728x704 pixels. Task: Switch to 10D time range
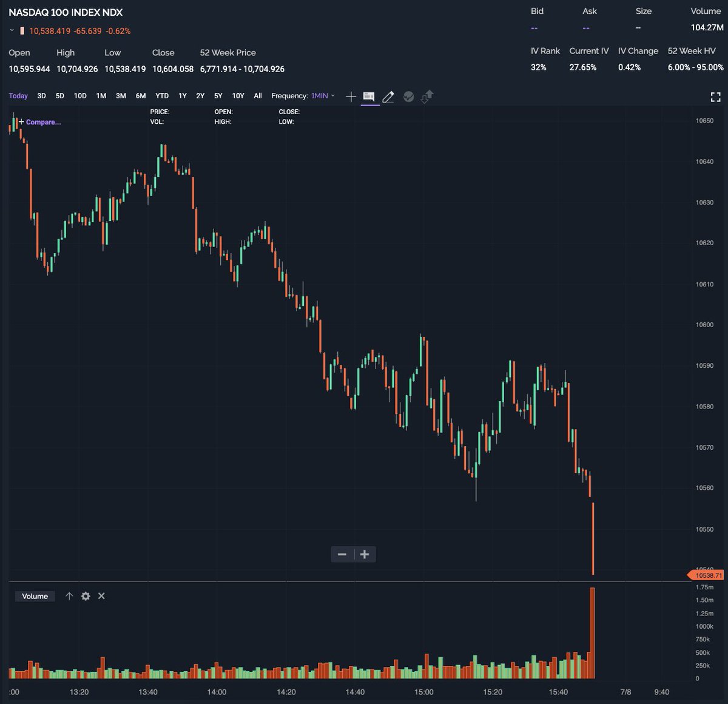click(80, 96)
